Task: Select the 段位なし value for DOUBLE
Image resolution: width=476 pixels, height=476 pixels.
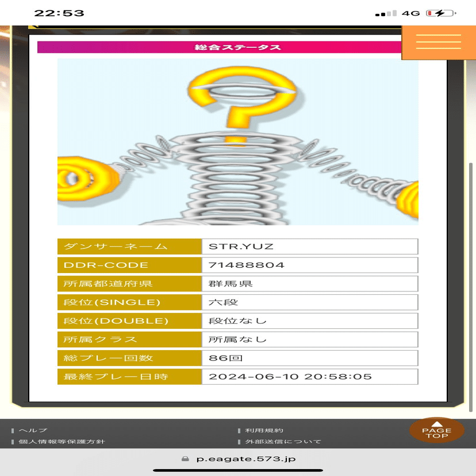Action: [237, 321]
